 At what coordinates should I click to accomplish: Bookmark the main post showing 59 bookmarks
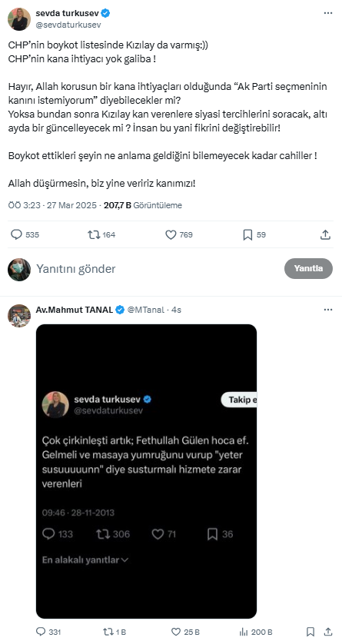(x=247, y=235)
